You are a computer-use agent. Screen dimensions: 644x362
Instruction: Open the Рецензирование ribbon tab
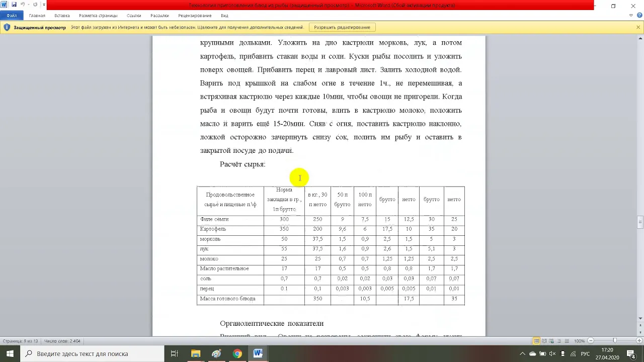(195, 16)
